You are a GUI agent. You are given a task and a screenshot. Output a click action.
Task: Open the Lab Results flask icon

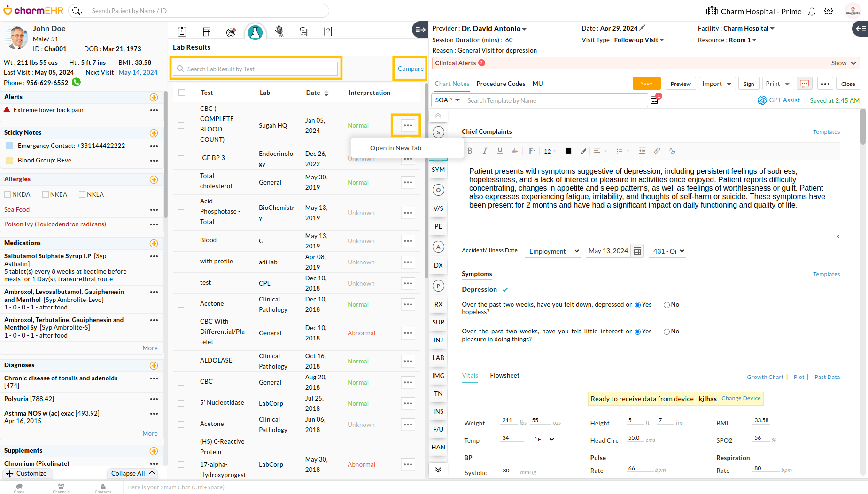point(255,32)
